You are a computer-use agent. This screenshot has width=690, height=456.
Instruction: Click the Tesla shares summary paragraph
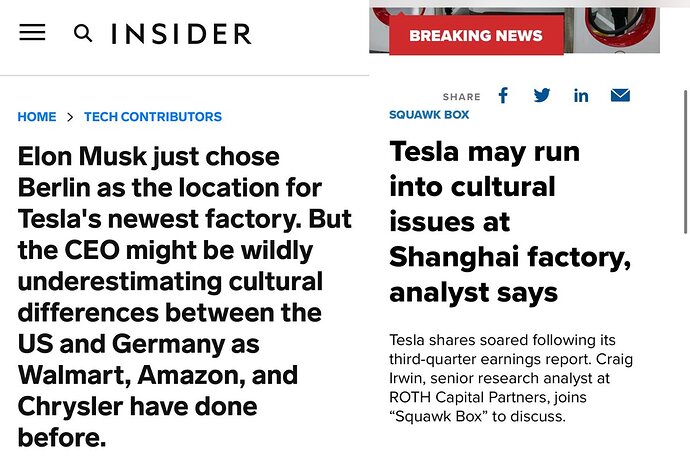coord(511,378)
